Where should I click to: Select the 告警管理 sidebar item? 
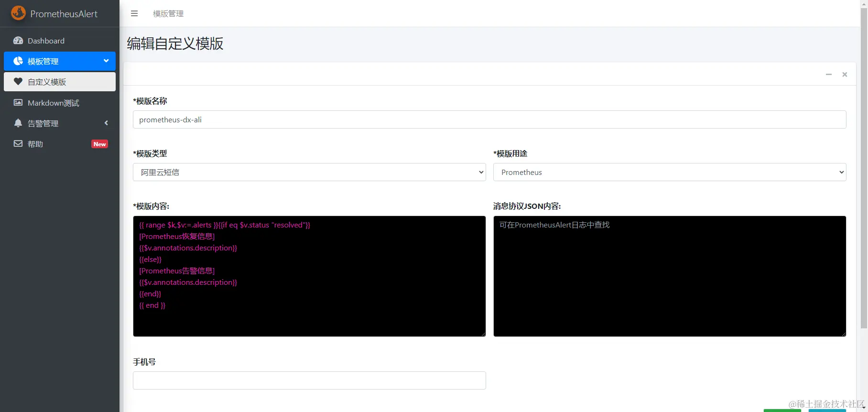pyautogui.click(x=60, y=123)
